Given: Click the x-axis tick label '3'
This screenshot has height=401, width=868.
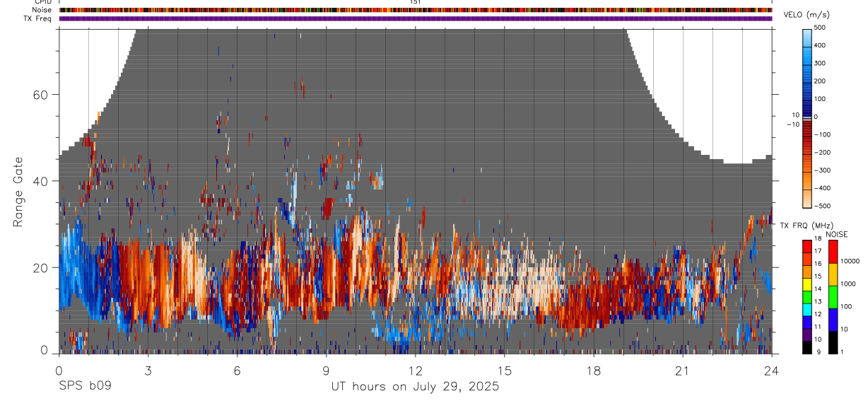Looking at the screenshot, I should [x=147, y=371].
